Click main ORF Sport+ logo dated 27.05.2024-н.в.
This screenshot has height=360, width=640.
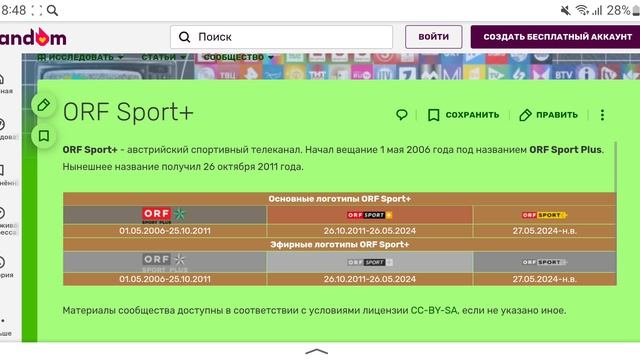tap(544, 215)
